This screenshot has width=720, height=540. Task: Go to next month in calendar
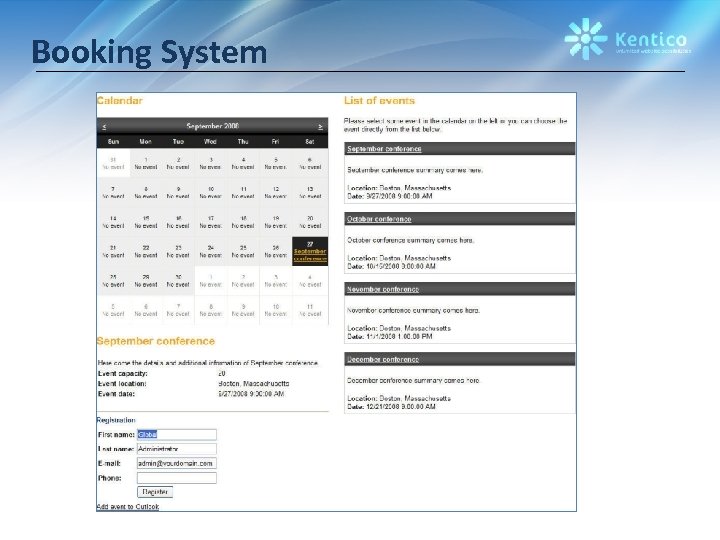coord(320,127)
